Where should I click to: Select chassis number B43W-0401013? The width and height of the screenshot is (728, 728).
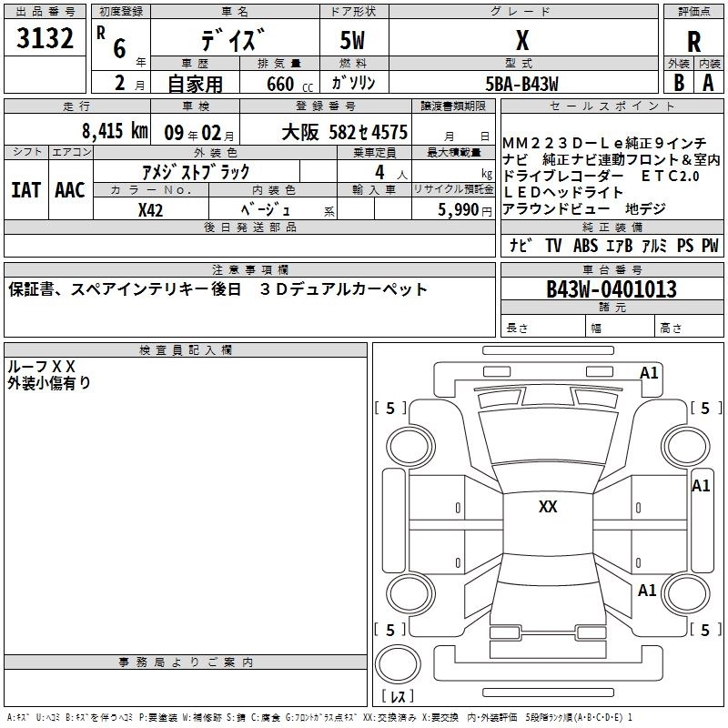[x=612, y=289]
